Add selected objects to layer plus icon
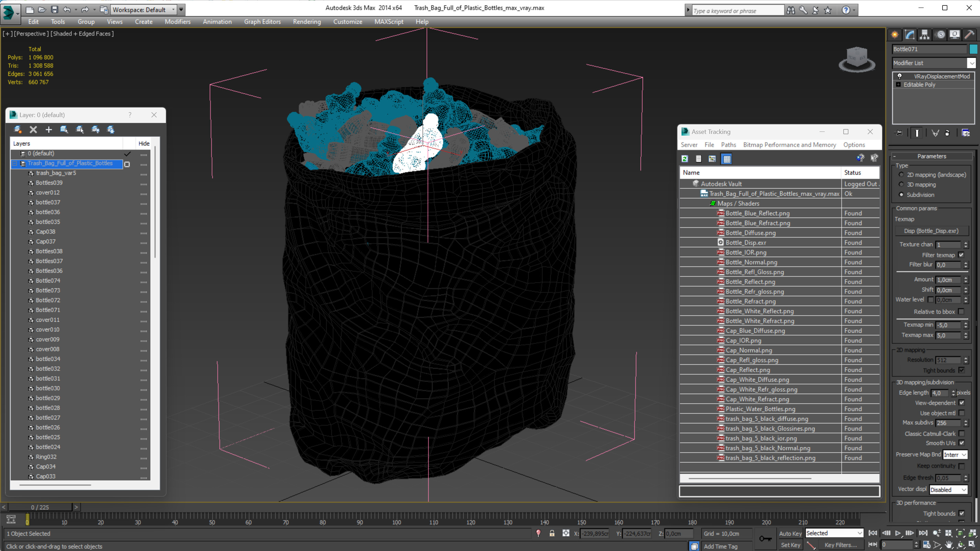 [x=49, y=130]
